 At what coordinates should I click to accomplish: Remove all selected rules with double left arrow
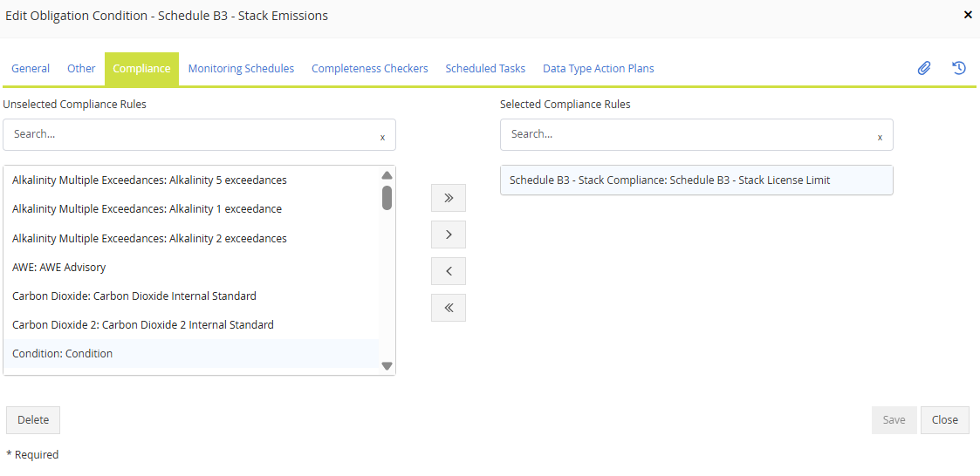click(x=449, y=308)
